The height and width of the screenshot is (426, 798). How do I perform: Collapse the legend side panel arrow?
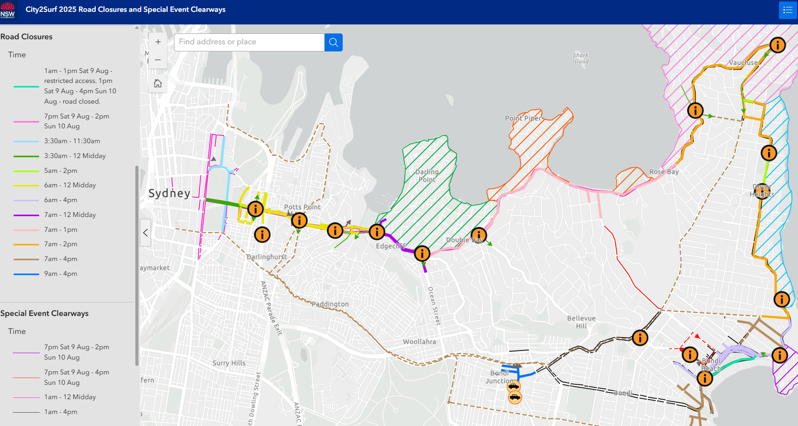pyautogui.click(x=146, y=233)
